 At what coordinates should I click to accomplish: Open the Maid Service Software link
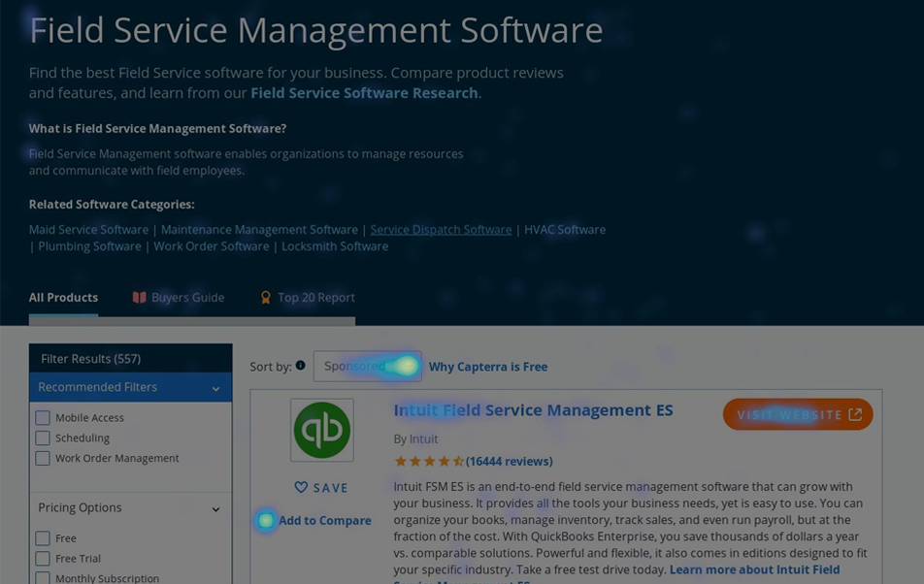coord(89,230)
